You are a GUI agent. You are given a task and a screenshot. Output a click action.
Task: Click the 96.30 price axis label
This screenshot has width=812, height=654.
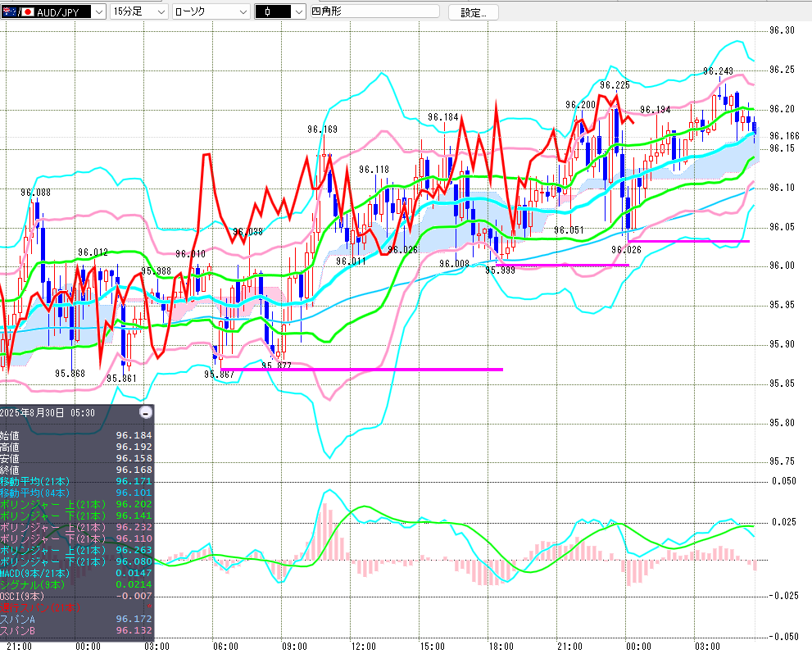[x=782, y=30]
